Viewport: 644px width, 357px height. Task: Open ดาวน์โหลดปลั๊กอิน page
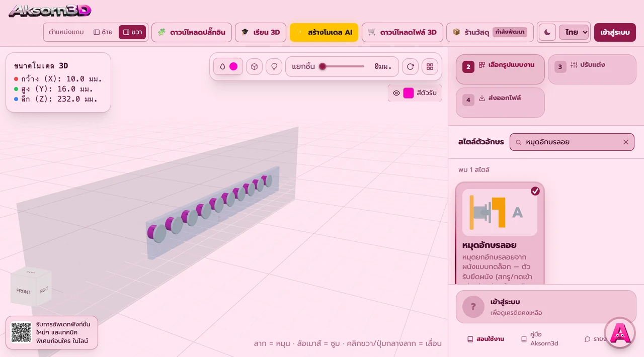coord(192,32)
